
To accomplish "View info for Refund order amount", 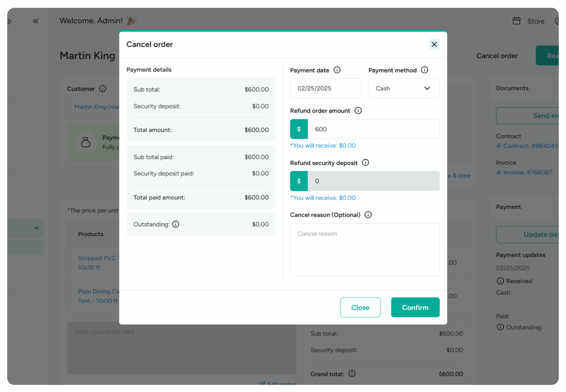I will coord(358,111).
